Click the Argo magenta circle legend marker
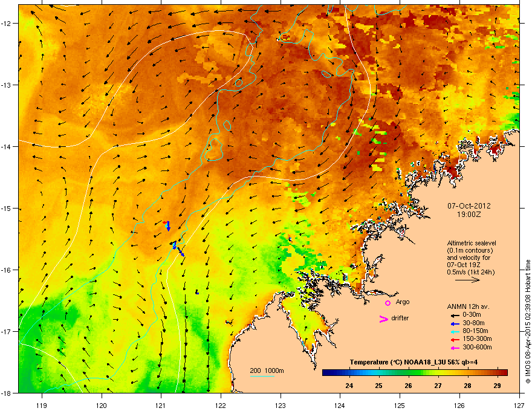The width and height of the screenshot is (532, 411). pyautogui.click(x=388, y=303)
